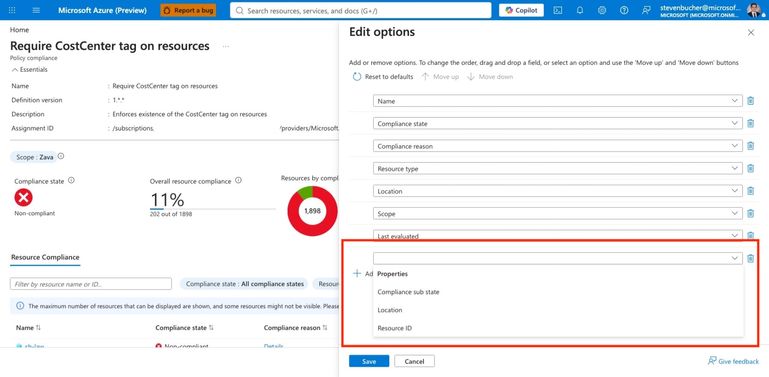Save the edited column options
The height and width of the screenshot is (377, 769).
pyautogui.click(x=369, y=361)
